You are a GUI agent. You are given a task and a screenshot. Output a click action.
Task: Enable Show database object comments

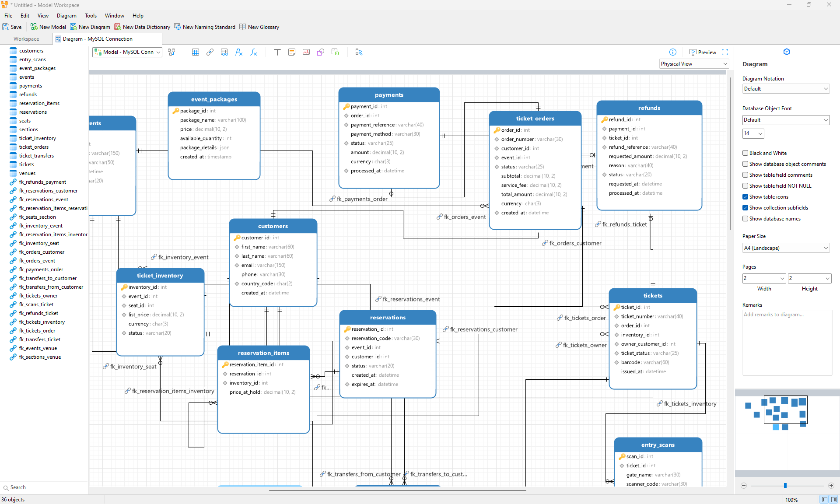pyautogui.click(x=745, y=164)
